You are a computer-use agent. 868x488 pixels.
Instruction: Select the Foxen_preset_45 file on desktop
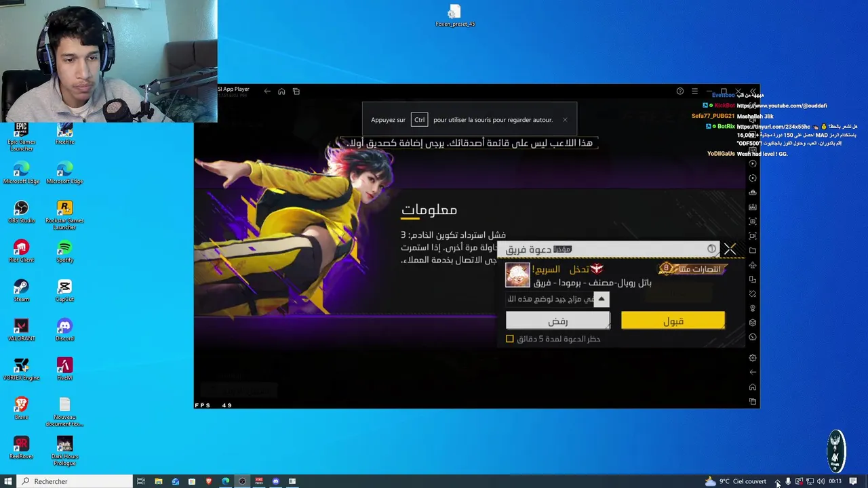(x=454, y=16)
